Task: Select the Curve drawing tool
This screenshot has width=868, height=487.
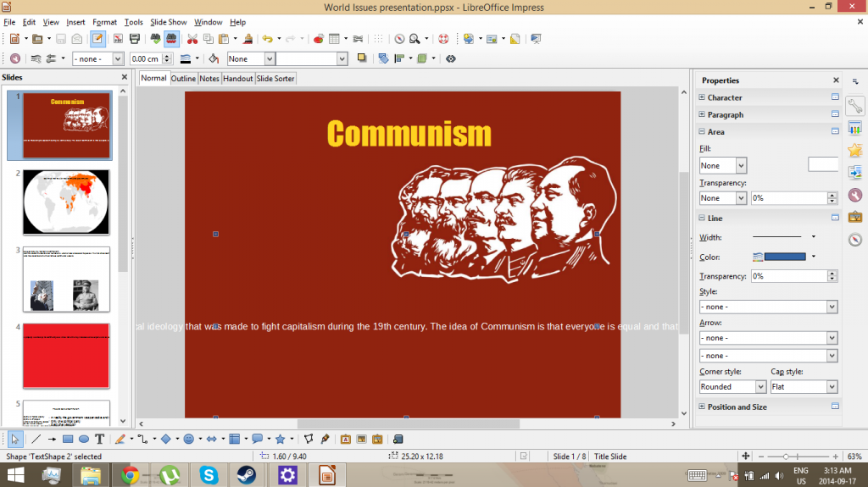Action: 120,440
